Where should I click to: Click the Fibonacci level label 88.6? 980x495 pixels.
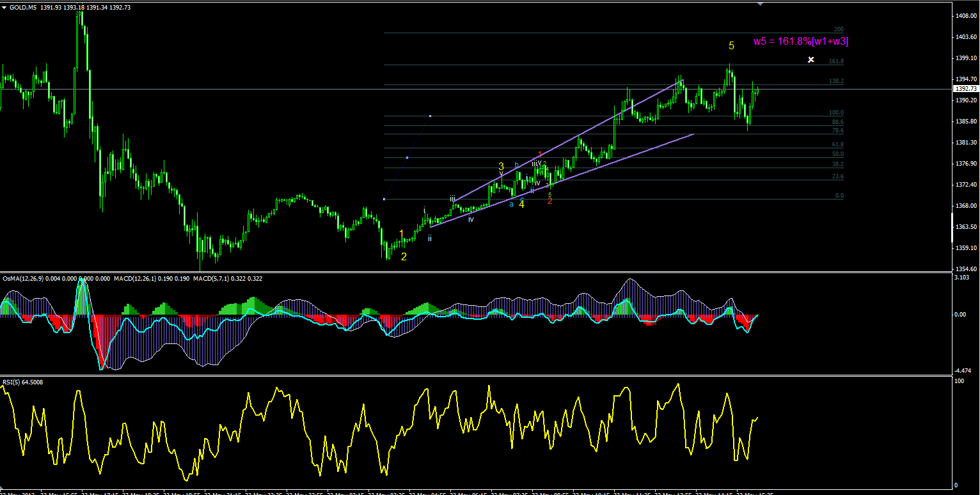click(x=837, y=122)
